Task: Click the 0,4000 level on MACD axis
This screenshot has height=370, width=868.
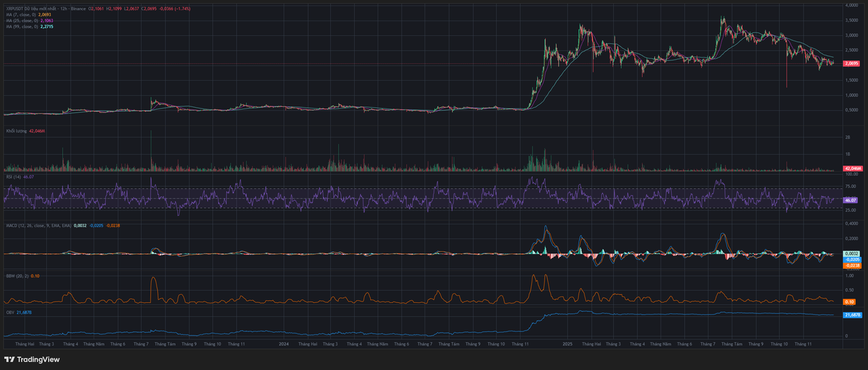Action: click(852, 223)
